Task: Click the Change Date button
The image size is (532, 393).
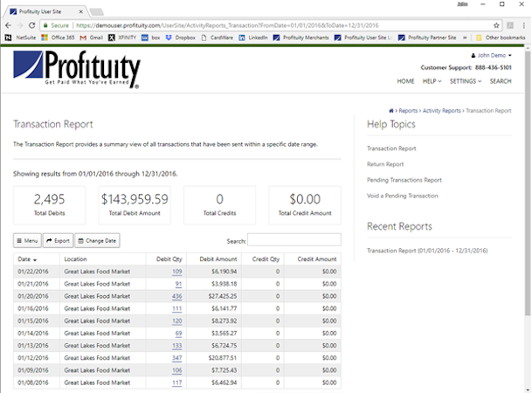Action: click(97, 240)
